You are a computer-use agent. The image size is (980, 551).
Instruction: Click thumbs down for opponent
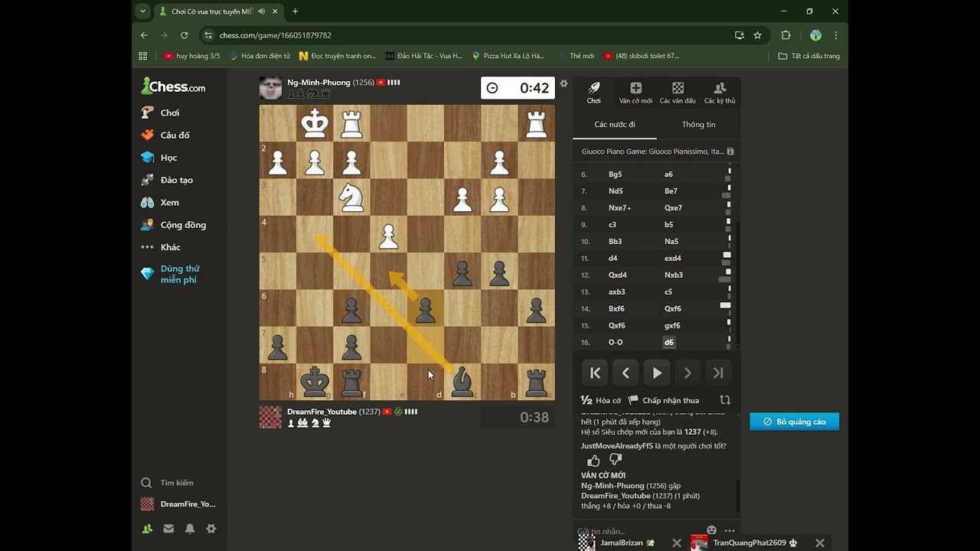616,460
